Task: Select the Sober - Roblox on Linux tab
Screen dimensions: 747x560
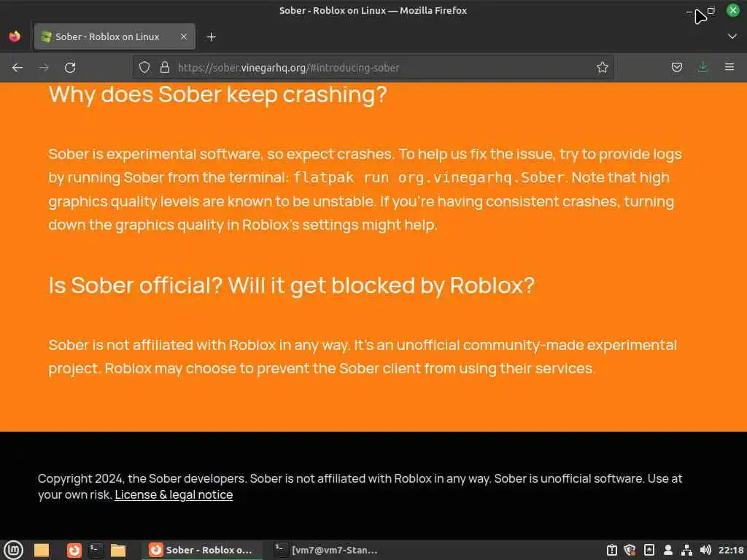Action: tap(115, 36)
